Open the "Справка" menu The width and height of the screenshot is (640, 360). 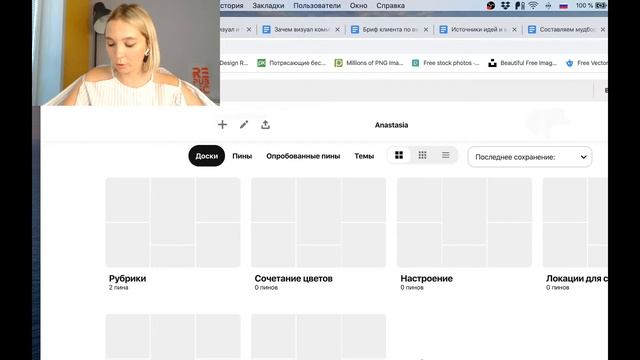point(391,5)
